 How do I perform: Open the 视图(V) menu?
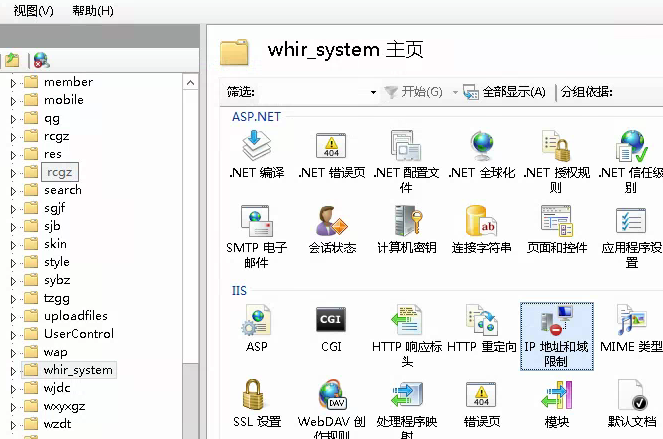34,11
